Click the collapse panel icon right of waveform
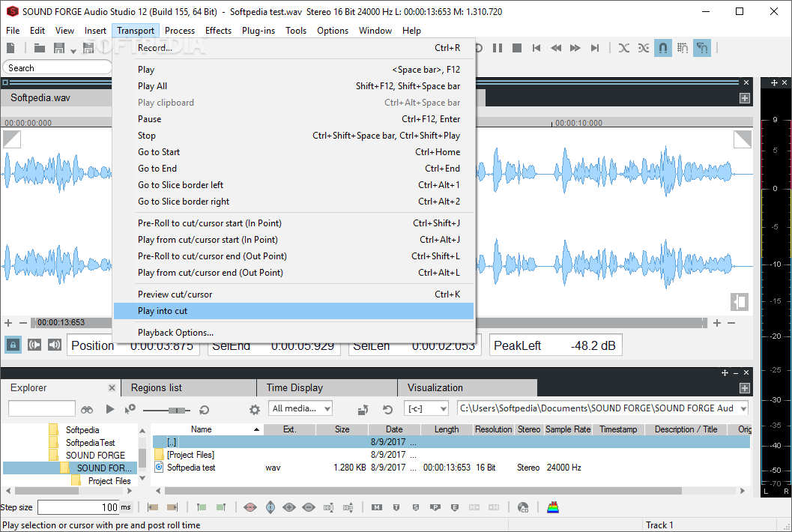 (x=740, y=302)
